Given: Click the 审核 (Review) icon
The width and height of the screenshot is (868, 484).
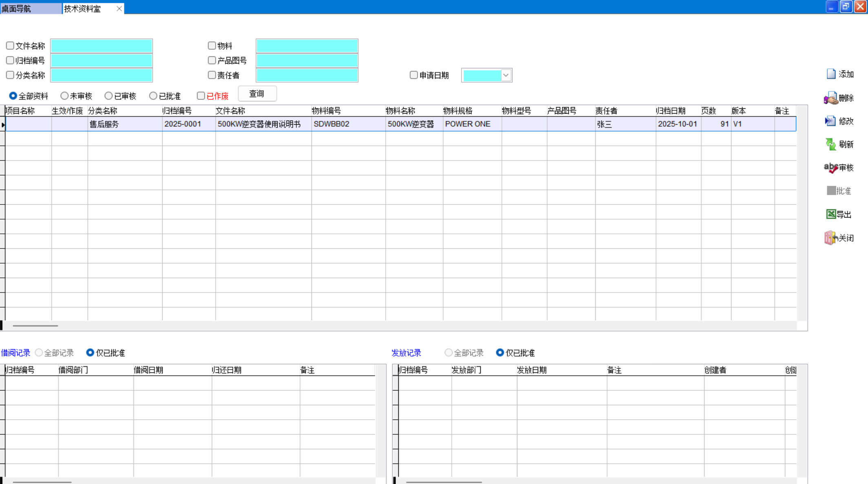Looking at the screenshot, I should [x=830, y=167].
